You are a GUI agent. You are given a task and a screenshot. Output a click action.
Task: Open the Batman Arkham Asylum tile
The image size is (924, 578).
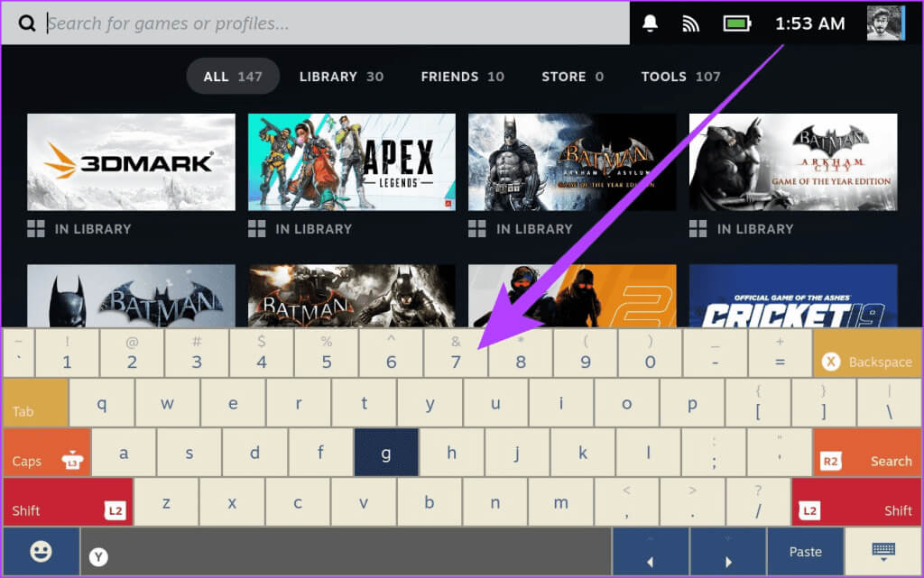point(572,162)
